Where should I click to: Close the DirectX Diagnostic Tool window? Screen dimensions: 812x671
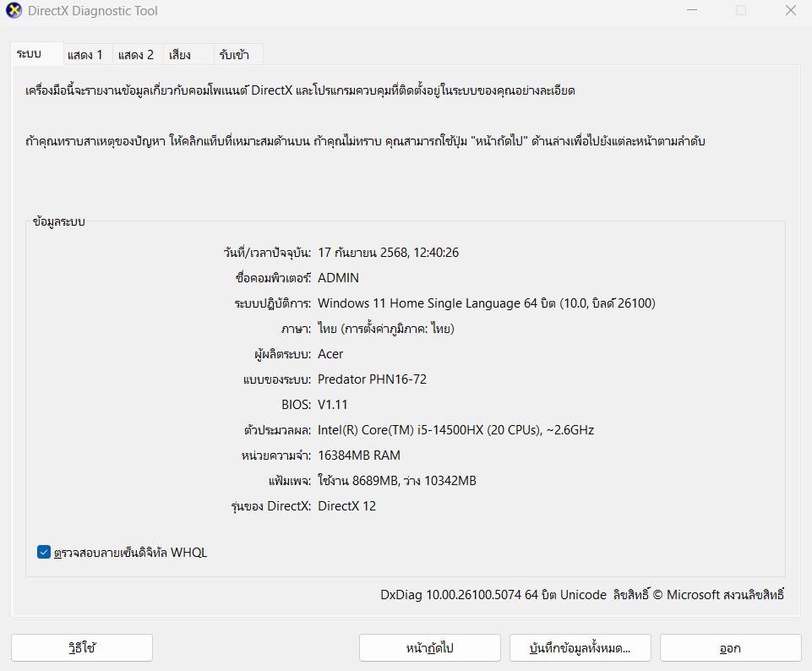coord(790,11)
